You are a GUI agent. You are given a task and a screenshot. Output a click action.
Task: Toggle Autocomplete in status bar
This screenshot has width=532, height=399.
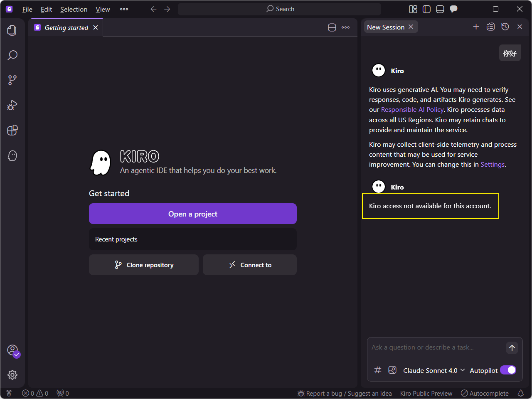[x=485, y=393]
